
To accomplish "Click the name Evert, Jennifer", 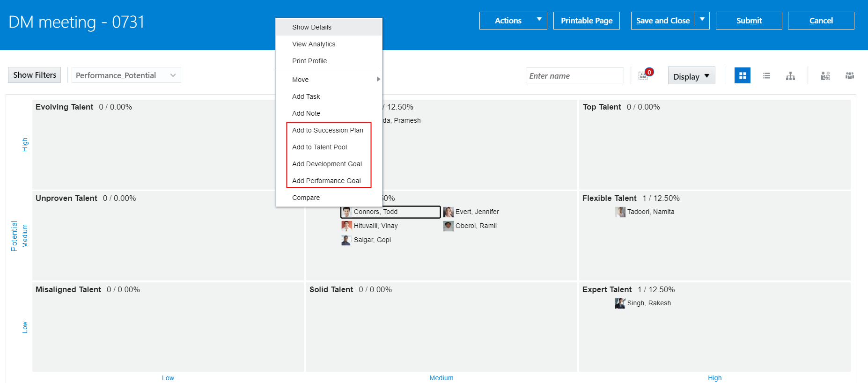I will pyautogui.click(x=477, y=212).
